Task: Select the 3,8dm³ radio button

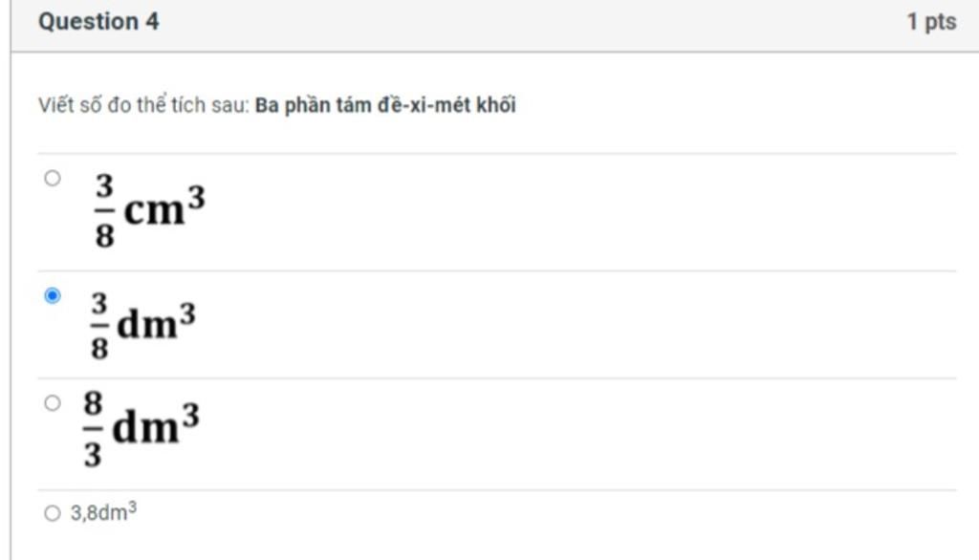Action: coord(53,513)
